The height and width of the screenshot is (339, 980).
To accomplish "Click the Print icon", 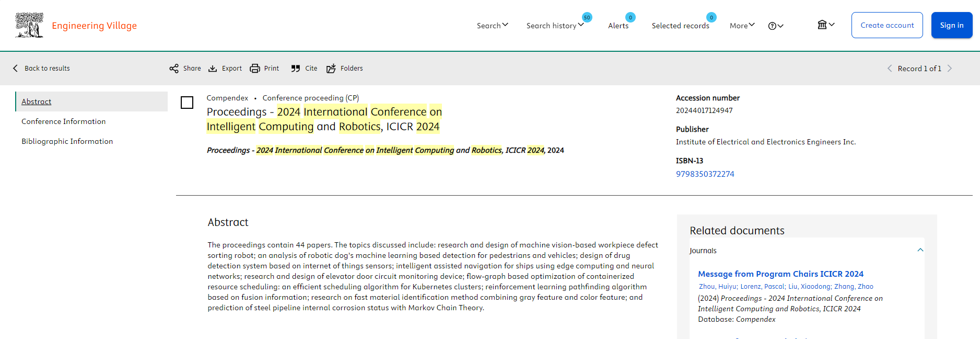I will pyautogui.click(x=255, y=69).
